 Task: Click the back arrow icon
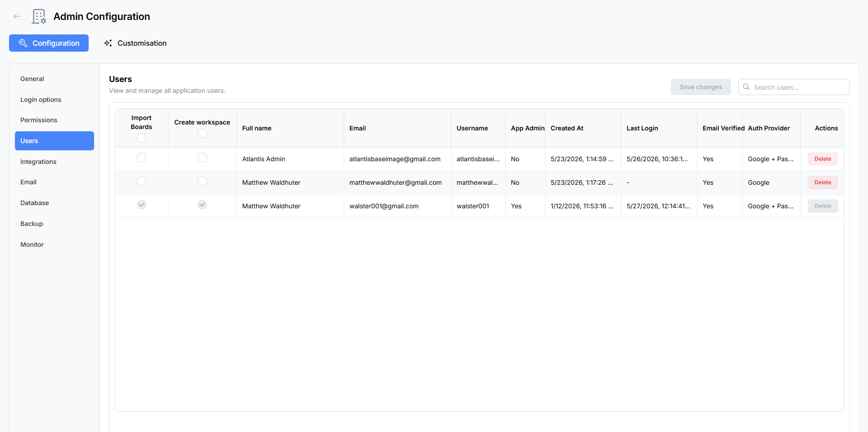(17, 16)
